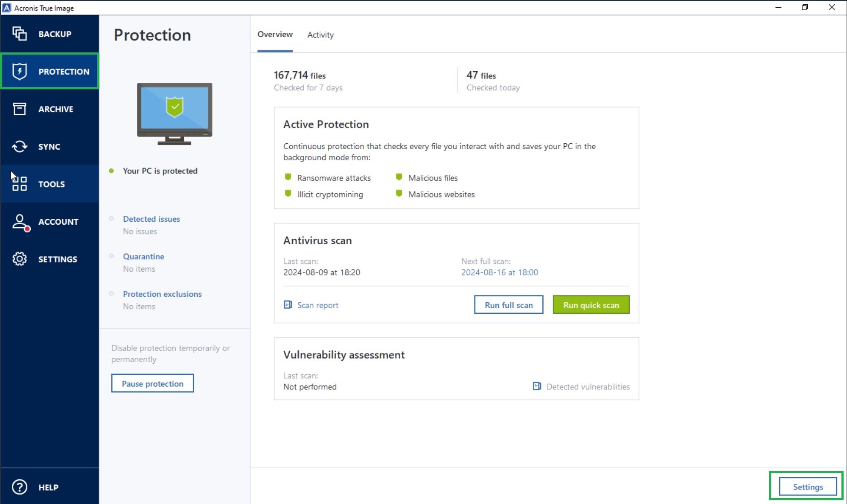The height and width of the screenshot is (504, 847).
Task: View Detected issues list
Action: [151, 219]
